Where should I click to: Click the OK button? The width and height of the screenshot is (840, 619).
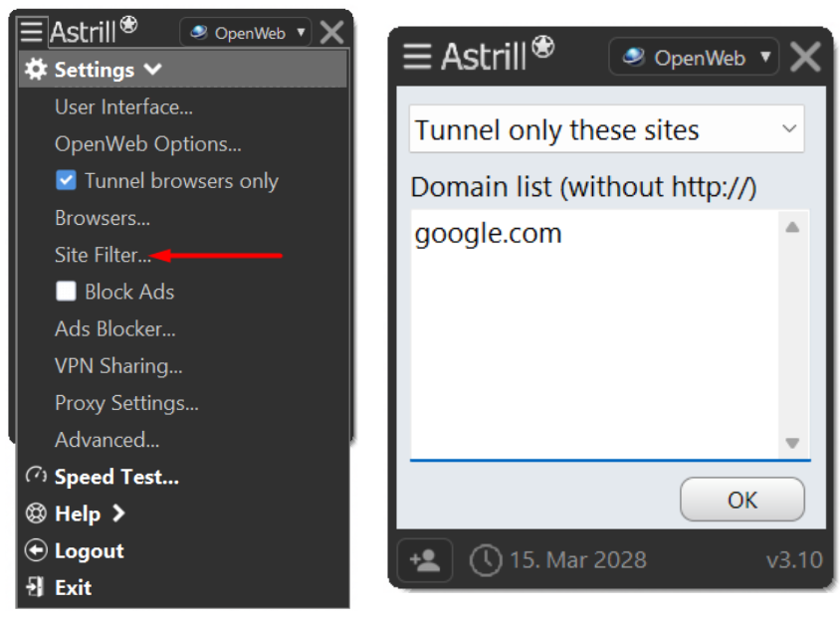741,499
